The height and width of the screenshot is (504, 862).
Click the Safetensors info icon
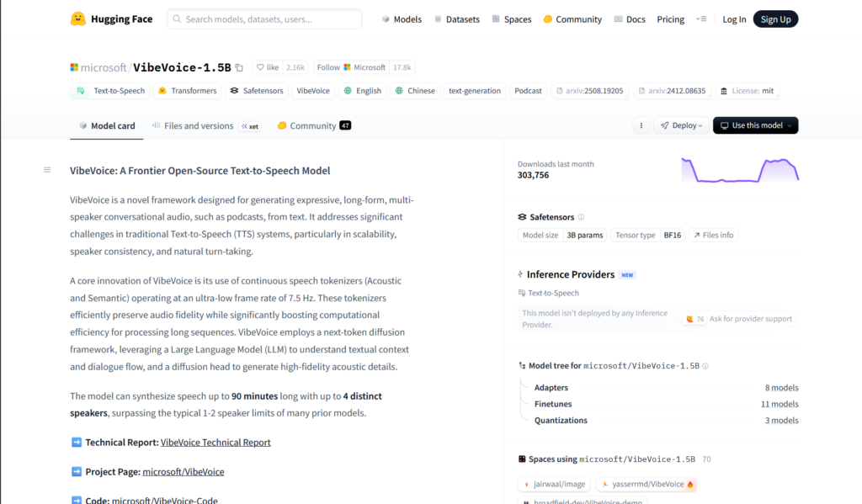click(581, 217)
